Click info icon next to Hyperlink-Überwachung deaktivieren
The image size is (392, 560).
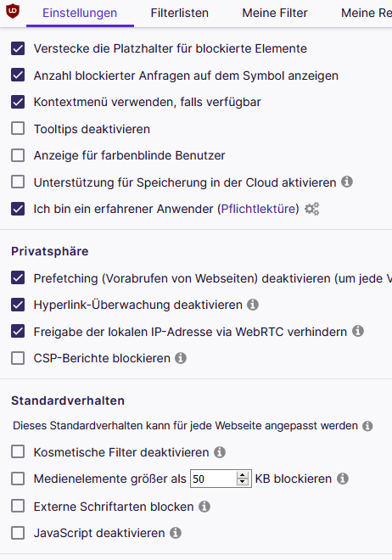coord(253,305)
